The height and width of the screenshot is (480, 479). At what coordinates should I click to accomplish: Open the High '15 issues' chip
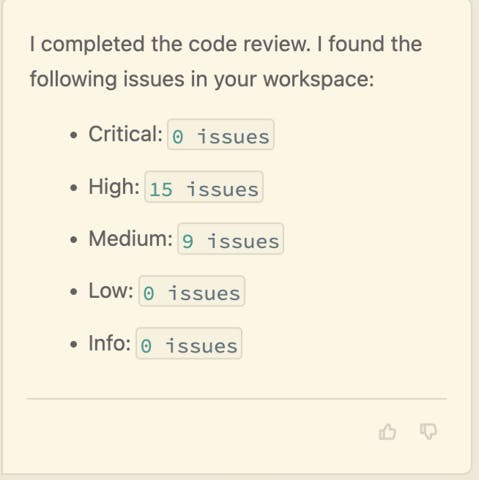pos(204,187)
